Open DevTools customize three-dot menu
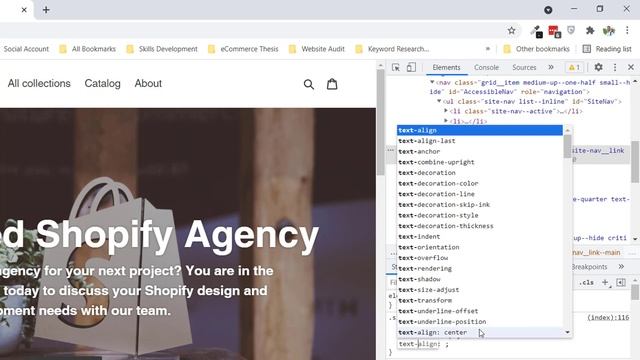This screenshot has width=640, height=360. pyautogui.click(x=615, y=67)
